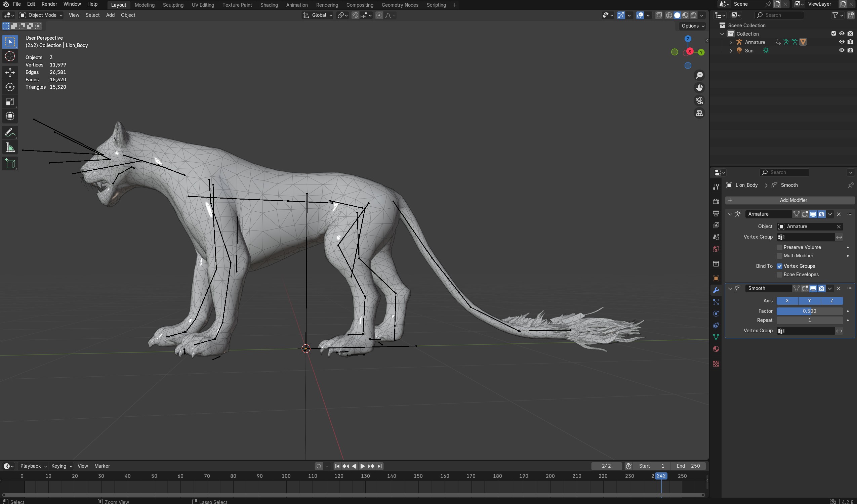Image resolution: width=857 pixels, height=504 pixels.
Task: Switch to the Sculpting workspace tab
Action: tap(173, 5)
